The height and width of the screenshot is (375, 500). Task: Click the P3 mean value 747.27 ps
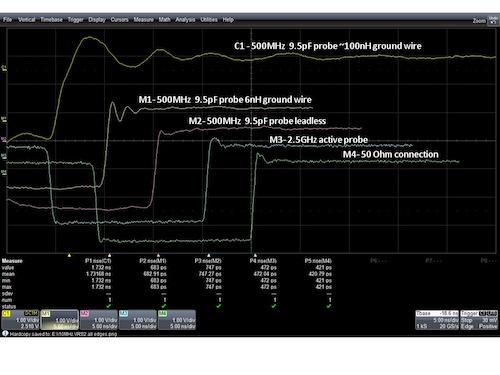pyautogui.click(x=209, y=274)
